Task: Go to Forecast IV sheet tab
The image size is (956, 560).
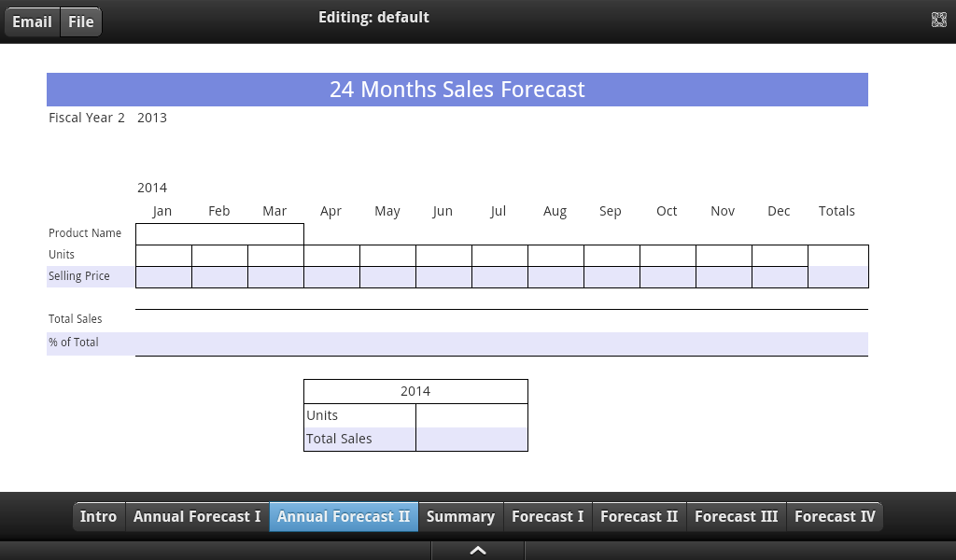Action: [x=835, y=517]
